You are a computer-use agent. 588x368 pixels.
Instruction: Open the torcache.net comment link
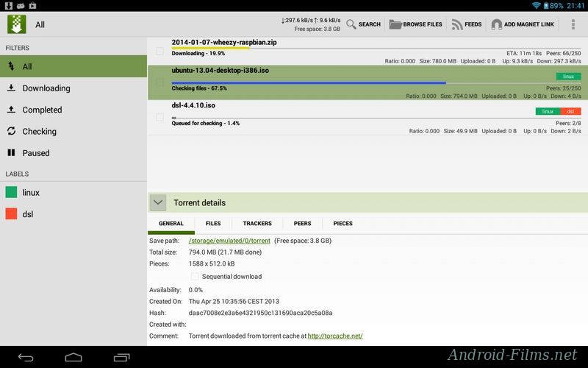[334, 336]
